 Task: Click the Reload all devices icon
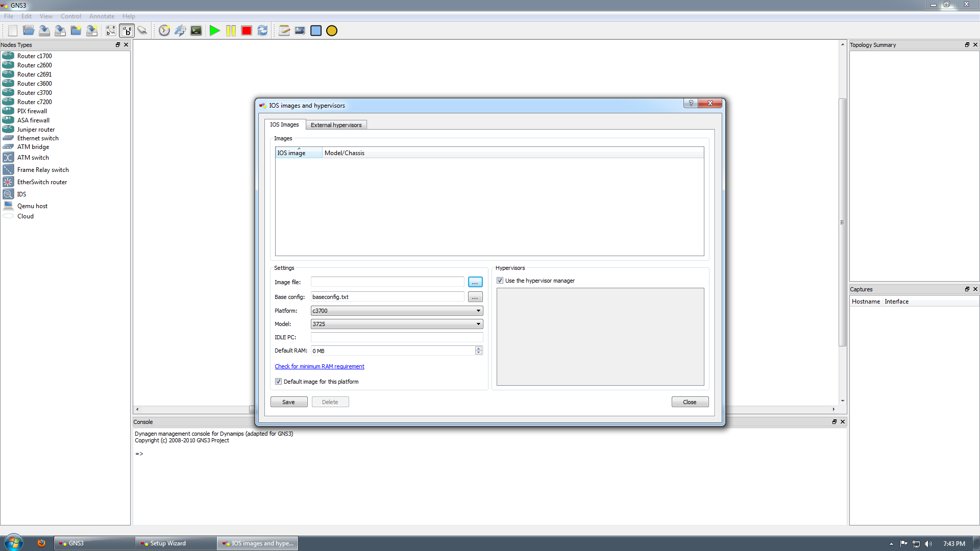coord(262,31)
